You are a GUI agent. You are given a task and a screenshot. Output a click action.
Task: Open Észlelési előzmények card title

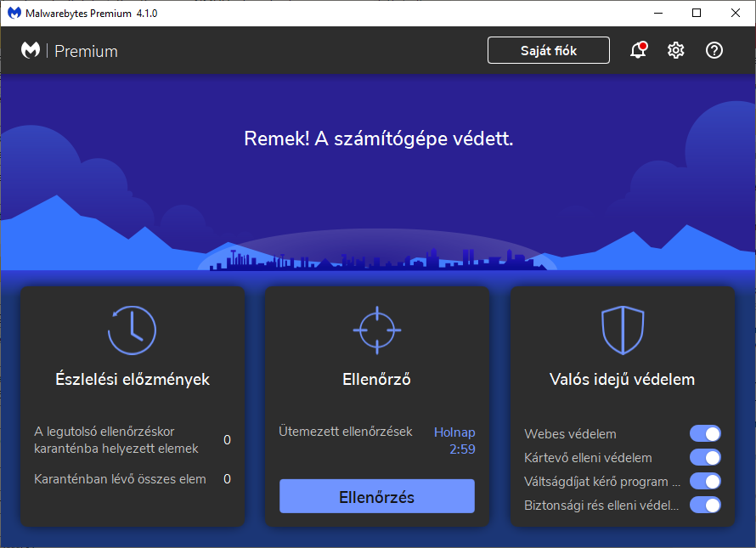tap(133, 379)
